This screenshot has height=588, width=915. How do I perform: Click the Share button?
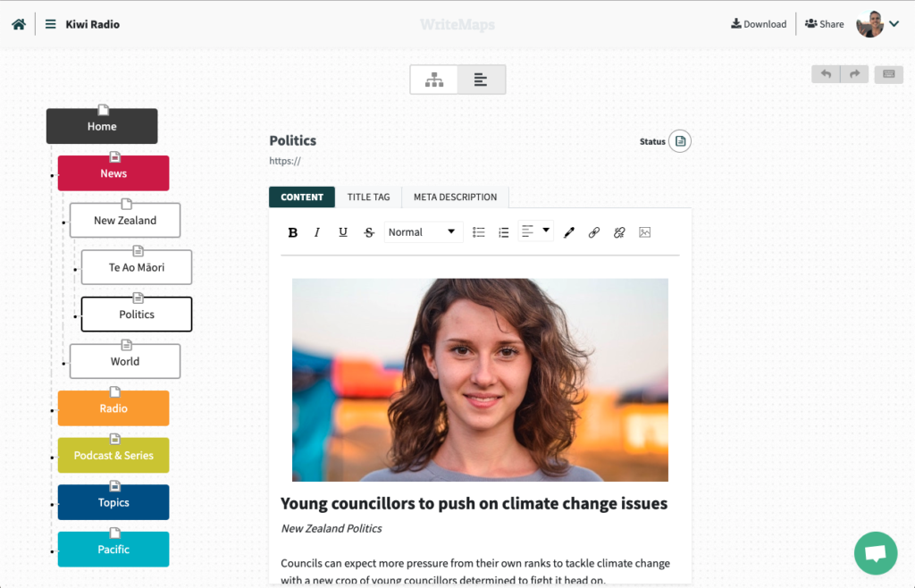point(824,24)
